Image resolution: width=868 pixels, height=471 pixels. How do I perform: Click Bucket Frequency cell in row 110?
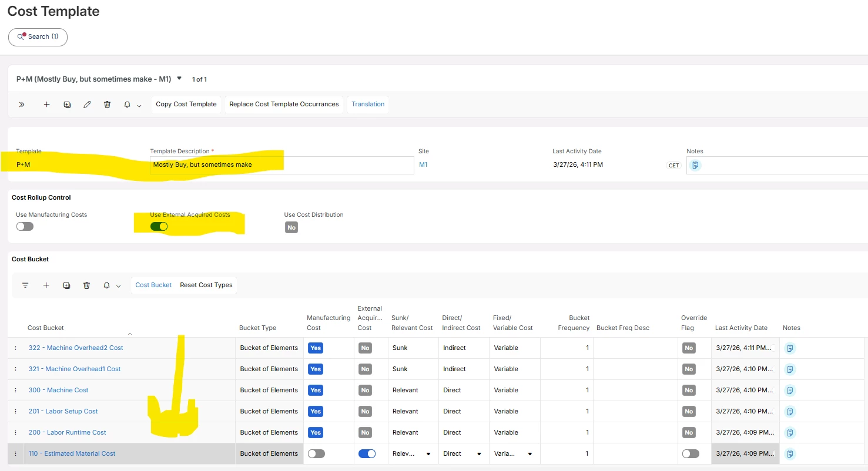567,454
